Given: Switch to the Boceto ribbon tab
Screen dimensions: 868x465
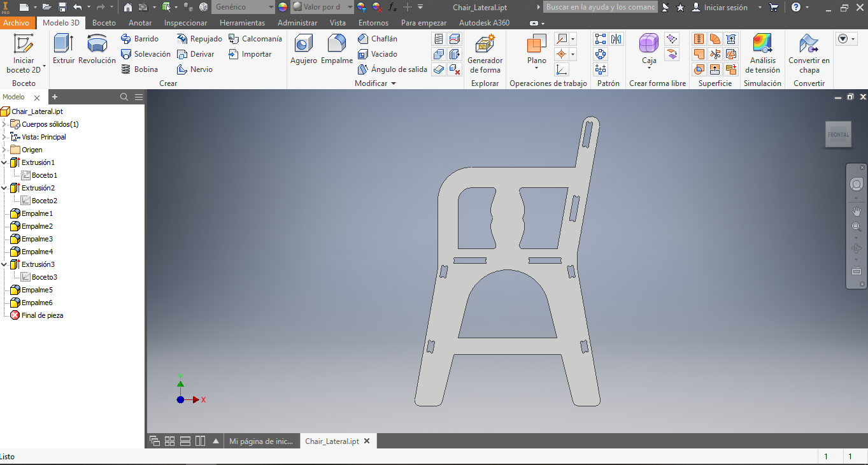Looking at the screenshot, I should [x=104, y=22].
